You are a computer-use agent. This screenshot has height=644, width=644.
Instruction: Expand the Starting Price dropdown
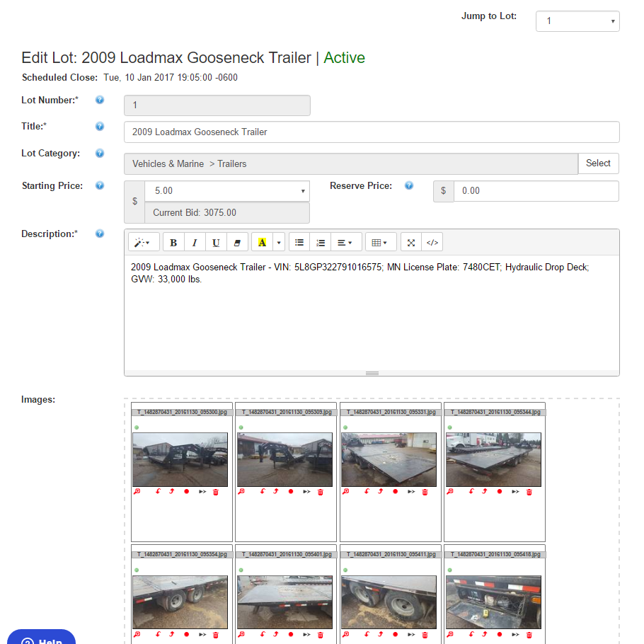[x=226, y=191]
